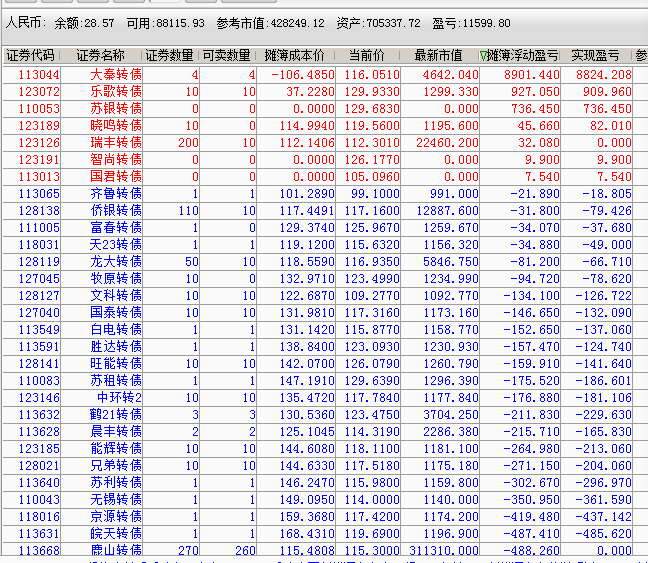Select the 中环转2 row name
Image resolution: width=648 pixels, height=563 pixels.
(x=119, y=398)
